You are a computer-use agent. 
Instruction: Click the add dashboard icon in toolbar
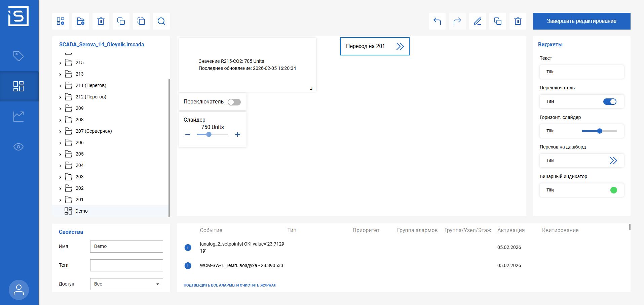click(x=61, y=21)
